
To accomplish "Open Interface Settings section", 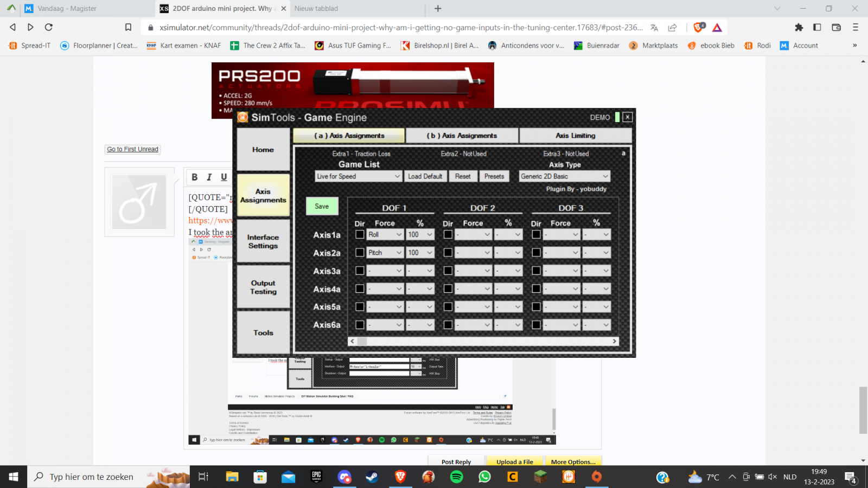I will tap(263, 241).
